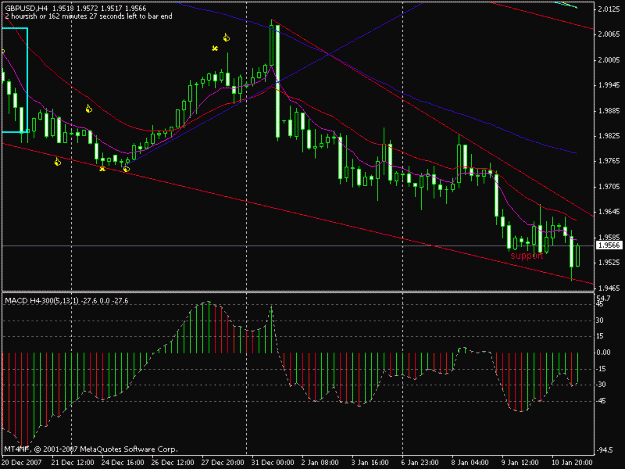This screenshot has height=469, width=625.
Task: Click the 1.9525 price axis label
Action: pos(609,262)
